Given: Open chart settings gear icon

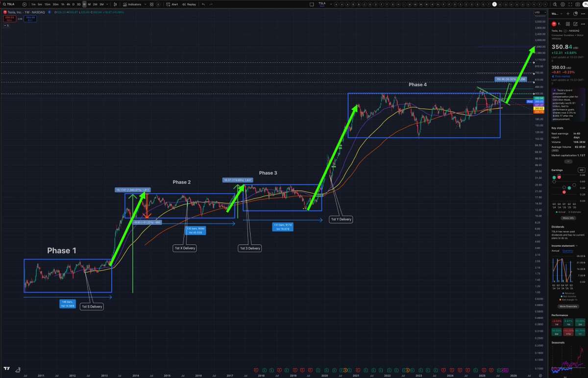Looking at the screenshot, I should [x=563, y=4].
